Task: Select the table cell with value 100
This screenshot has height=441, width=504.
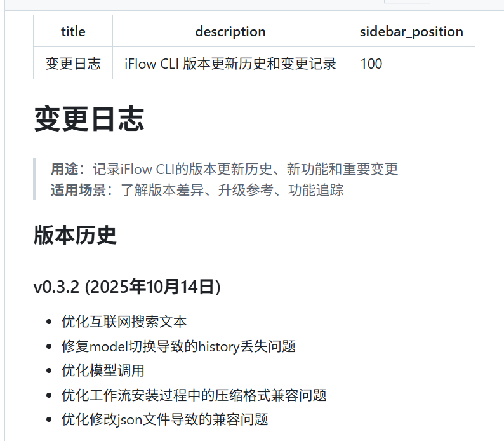Action: click(371, 64)
